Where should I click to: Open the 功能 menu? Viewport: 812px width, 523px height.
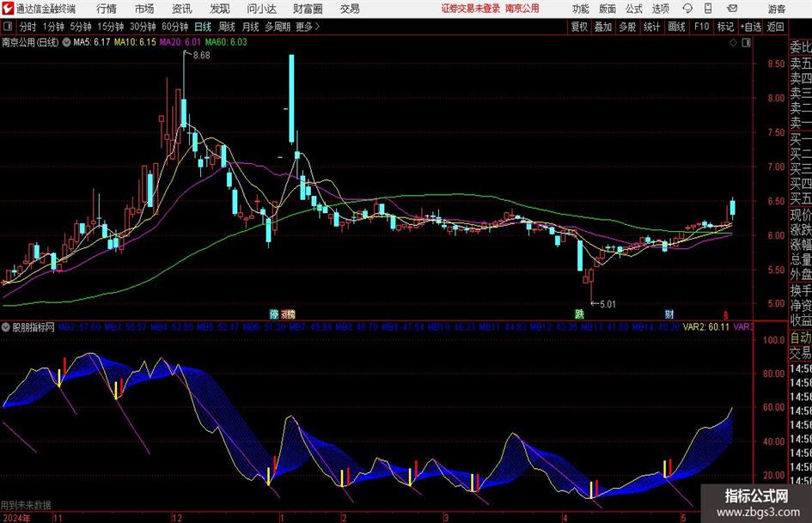click(x=581, y=9)
